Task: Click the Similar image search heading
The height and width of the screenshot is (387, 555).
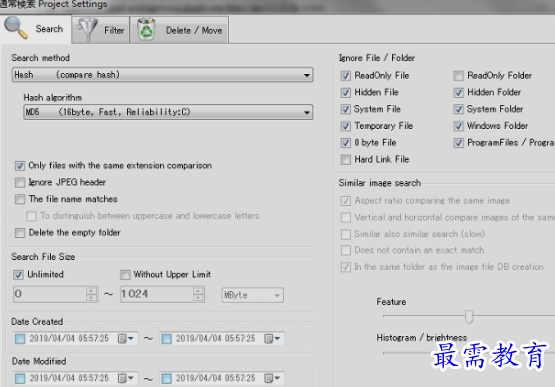Action: tap(380, 183)
